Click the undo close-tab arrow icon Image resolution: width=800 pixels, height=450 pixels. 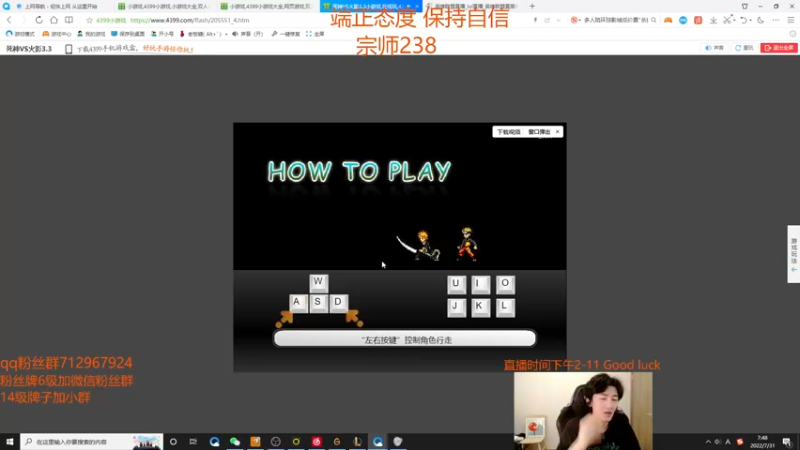click(743, 20)
